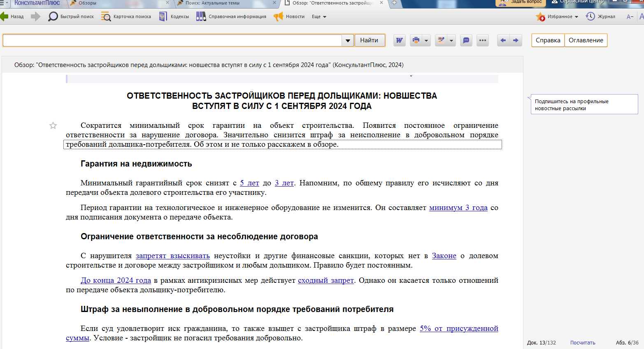Click the speech bubble comment icon
644x349 pixels.
(466, 40)
